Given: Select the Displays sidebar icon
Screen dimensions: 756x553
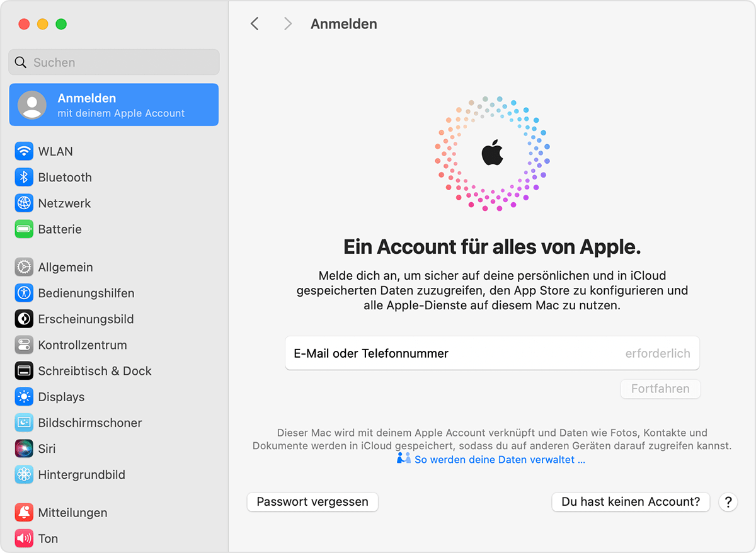Looking at the screenshot, I should point(24,396).
